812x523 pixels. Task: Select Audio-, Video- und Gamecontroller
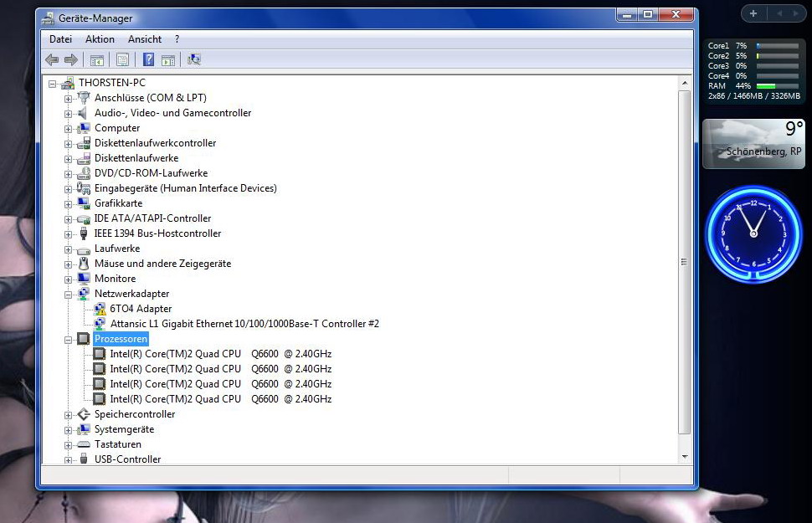[172, 113]
